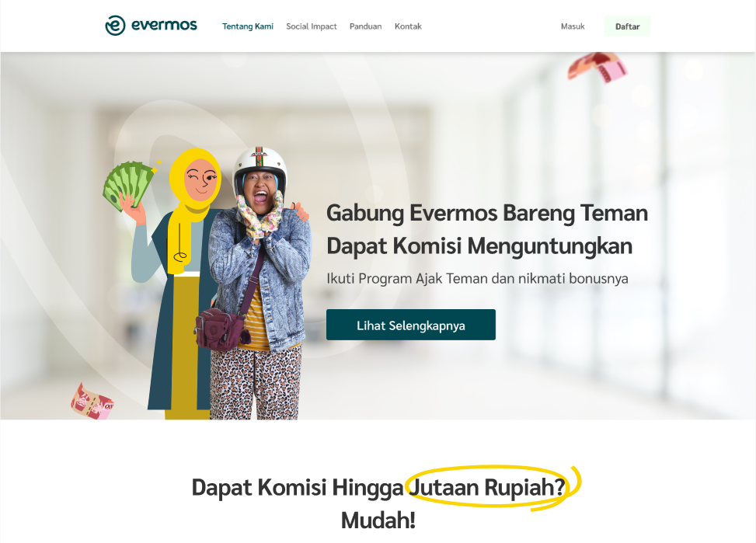The width and height of the screenshot is (756, 543).
Task: Click the Lihat Selengkapnya button
Action: tap(411, 325)
